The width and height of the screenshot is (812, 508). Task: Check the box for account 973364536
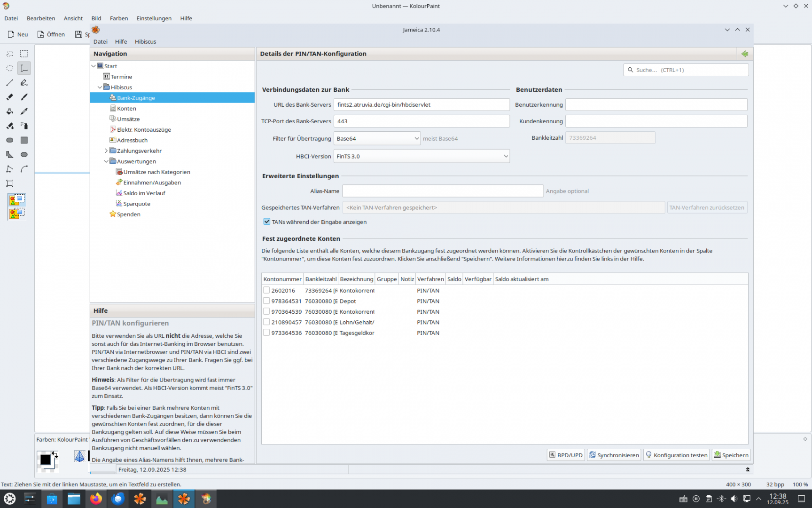click(x=266, y=333)
